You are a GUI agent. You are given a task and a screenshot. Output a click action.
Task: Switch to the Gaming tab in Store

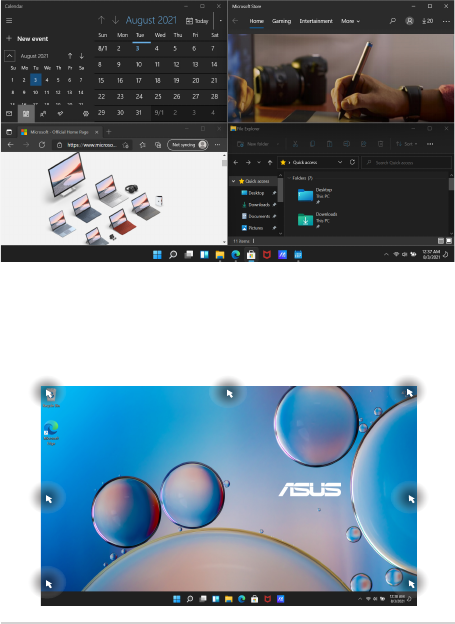pyautogui.click(x=281, y=21)
